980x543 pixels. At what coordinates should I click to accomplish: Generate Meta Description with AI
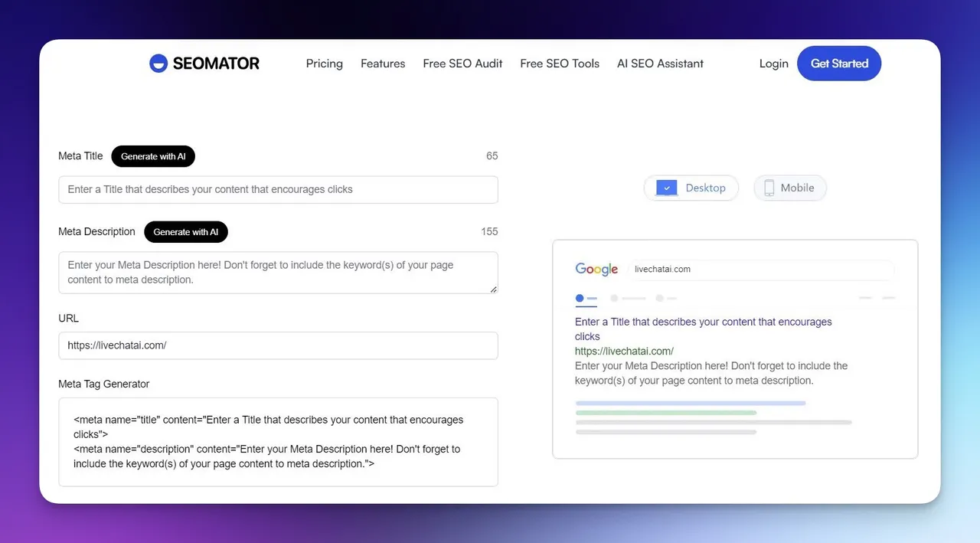tap(186, 232)
